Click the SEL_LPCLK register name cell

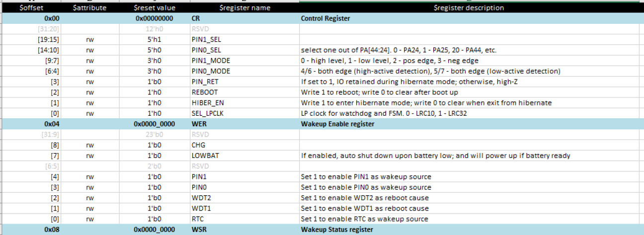coord(209,113)
